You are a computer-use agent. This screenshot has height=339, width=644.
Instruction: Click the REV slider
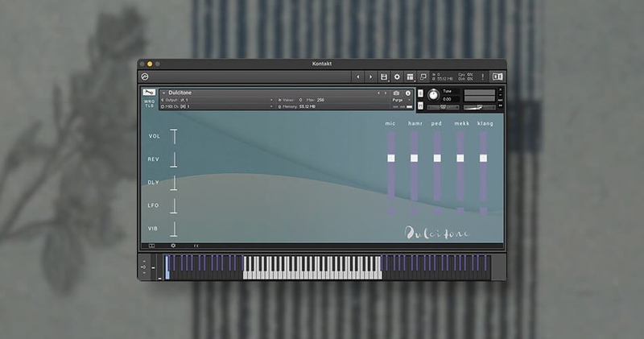click(174, 159)
